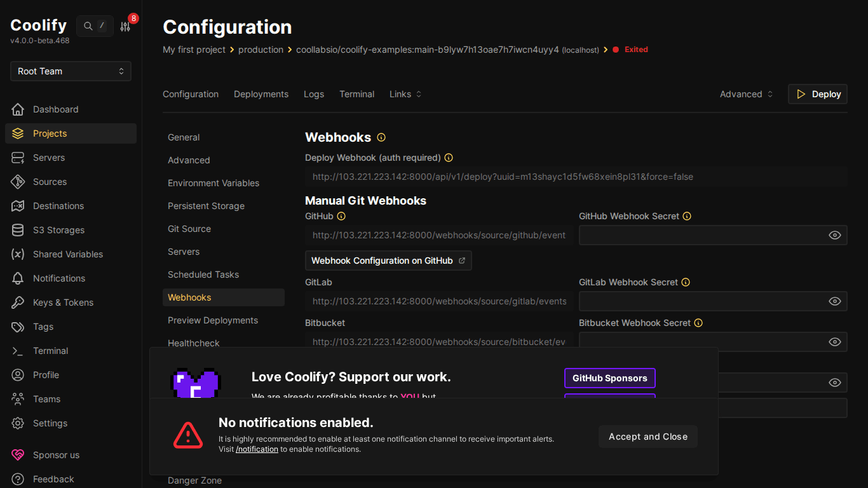Follow the /notification link
Screen dimensions: 868x488
pyautogui.click(x=257, y=449)
